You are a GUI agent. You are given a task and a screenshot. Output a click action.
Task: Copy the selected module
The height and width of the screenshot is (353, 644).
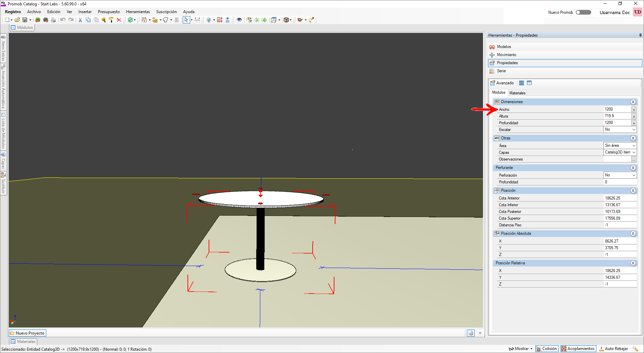(88, 20)
